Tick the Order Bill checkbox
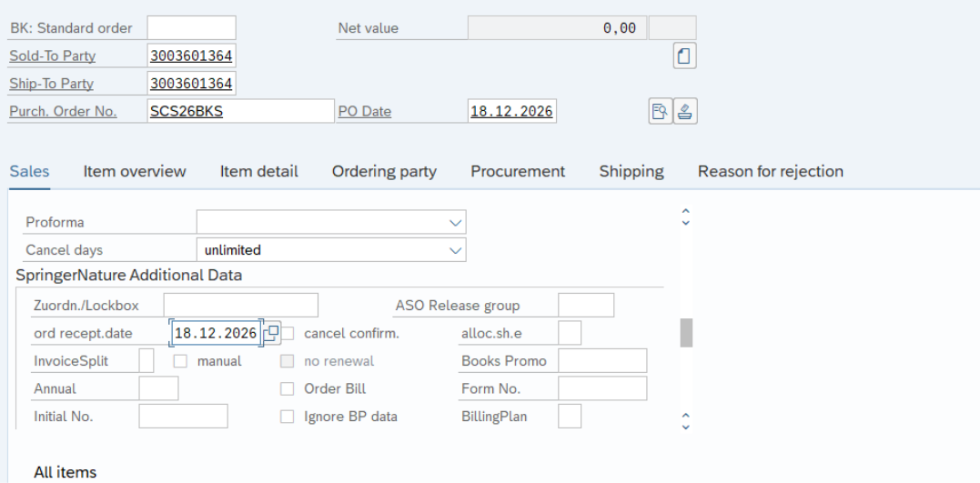The width and height of the screenshot is (980, 483). (287, 388)
